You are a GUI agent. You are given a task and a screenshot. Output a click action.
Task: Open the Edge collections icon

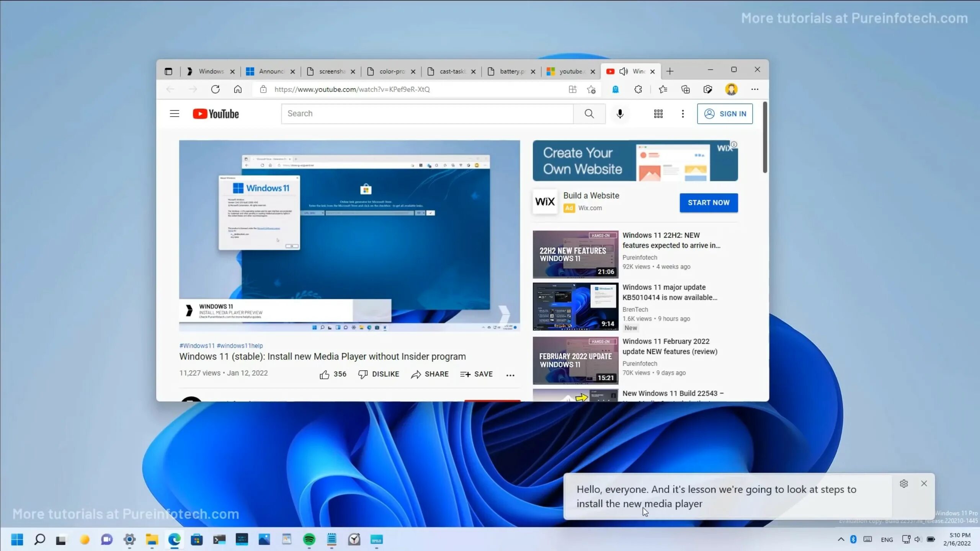(685, 89)
